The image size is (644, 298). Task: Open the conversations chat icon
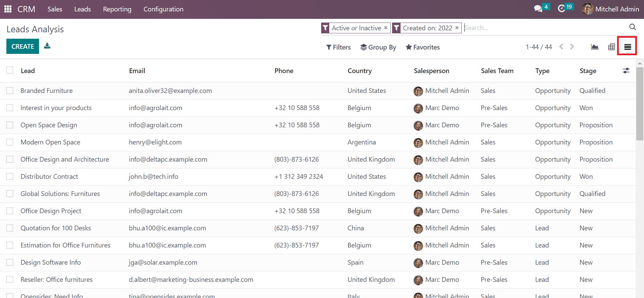point(538,9)
